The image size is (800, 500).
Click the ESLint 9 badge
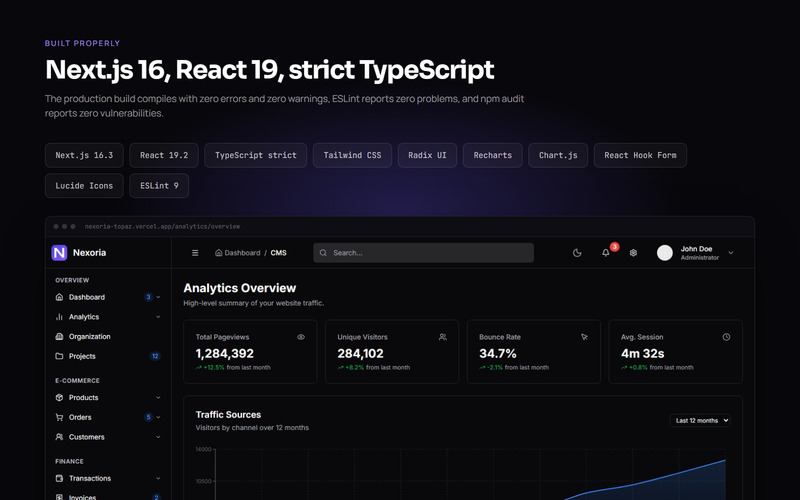[159, 186]
